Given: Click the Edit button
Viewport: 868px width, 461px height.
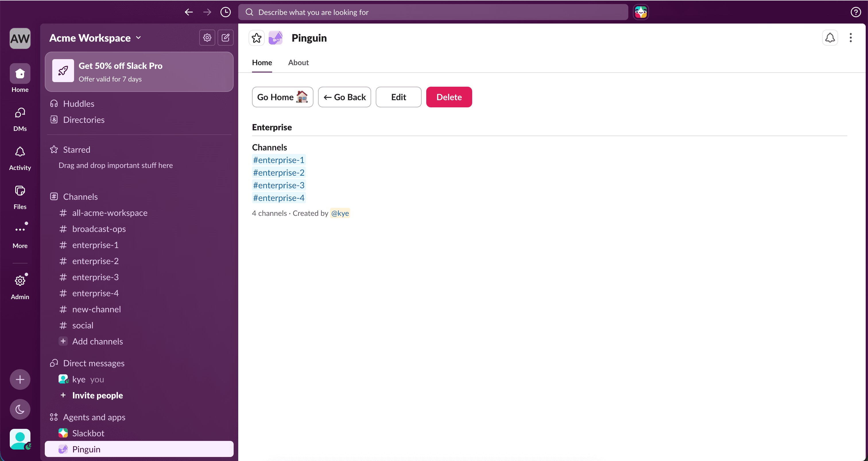Looking at the screenshot, I should [x=398, y=97].
